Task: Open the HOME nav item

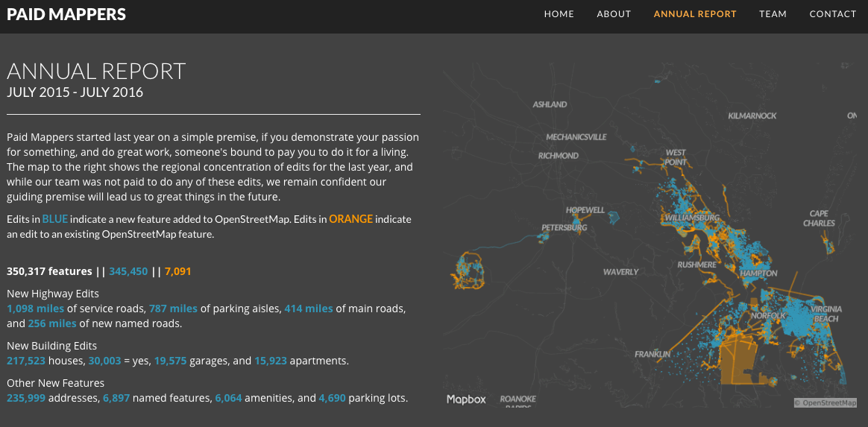Action: (559, 14)
